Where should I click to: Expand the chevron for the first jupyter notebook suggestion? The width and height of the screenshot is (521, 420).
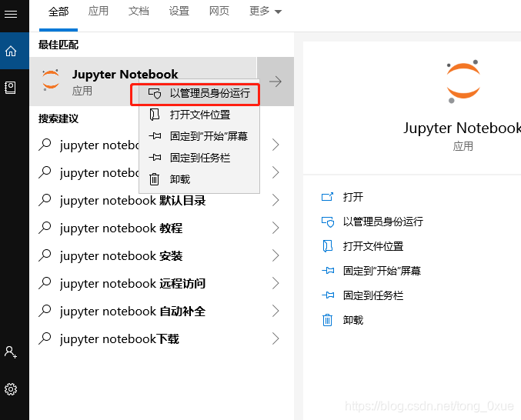click(x=276, y=145)
